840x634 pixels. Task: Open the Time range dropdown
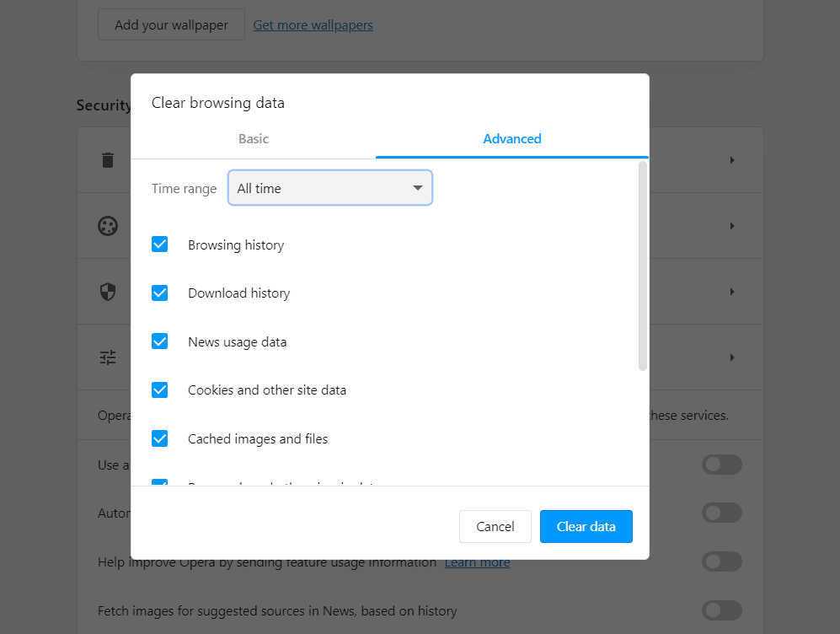330,188
